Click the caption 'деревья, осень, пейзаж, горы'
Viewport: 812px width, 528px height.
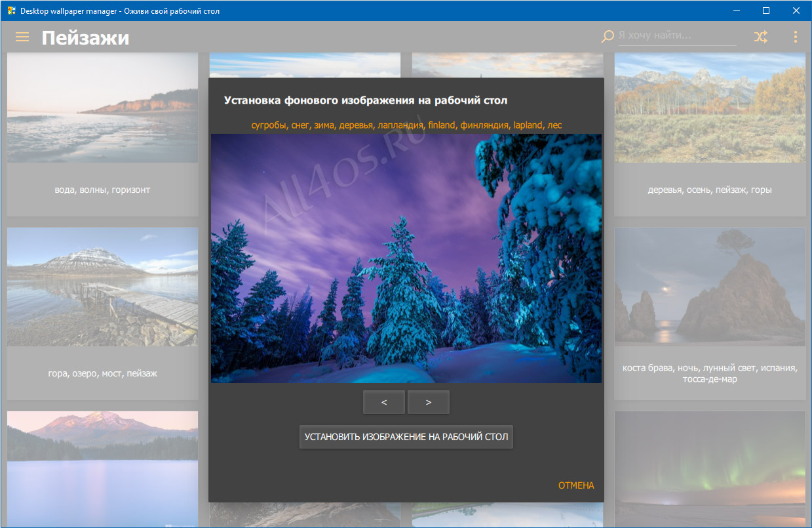pos(710,190)
